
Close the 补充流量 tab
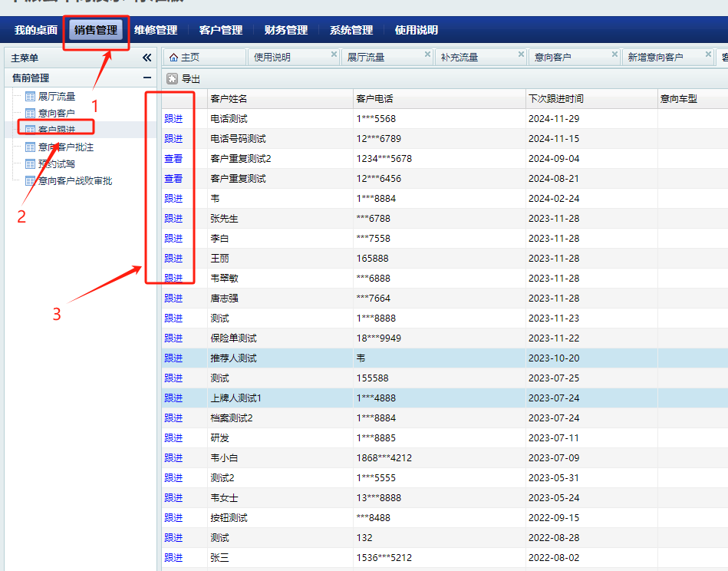point(521,54)
